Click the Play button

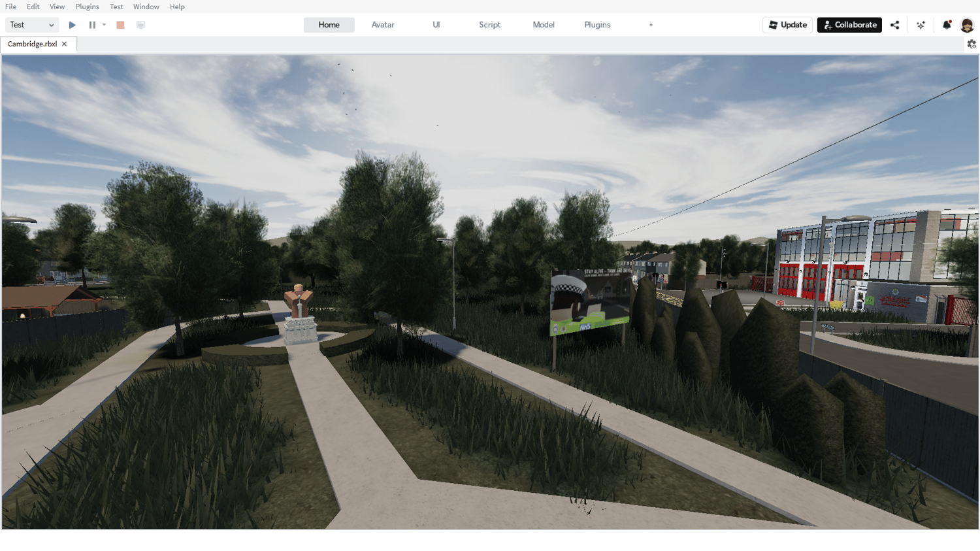[73, 25]
